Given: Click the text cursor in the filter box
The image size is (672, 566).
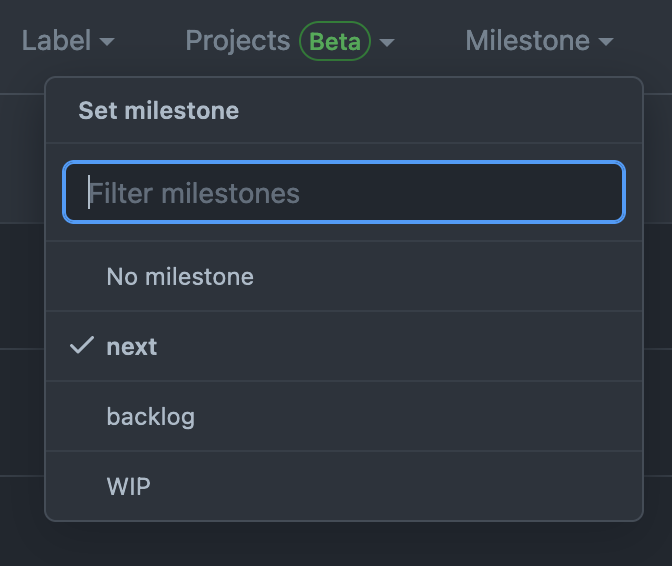Looking at the screenshot, I should (89, 192).
